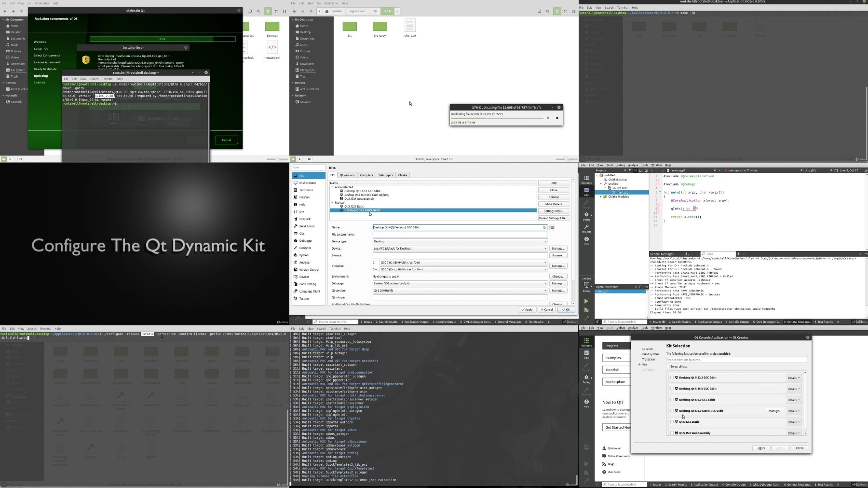Open Version Control category in Options sidebar
The image size is (868, 488).
pyautogui.click(x=309, y=270)
